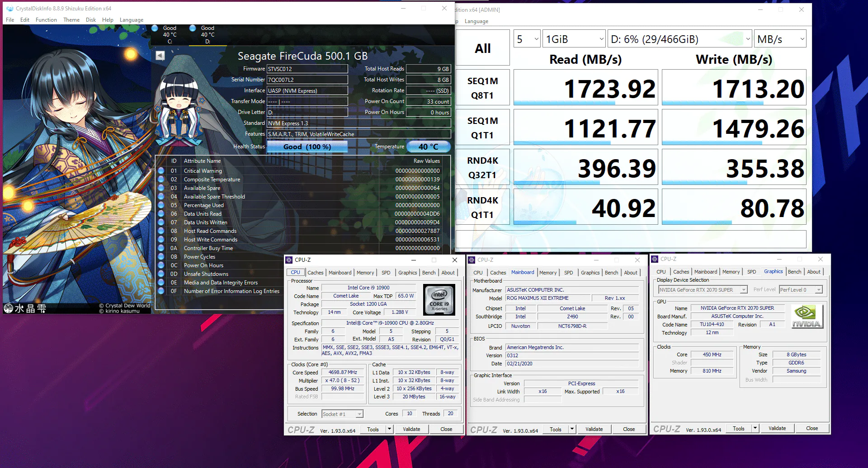Click the CPU-Z icon in the Mainboard window title bar
The image size is (868, 468).
[x=472, y=260]
